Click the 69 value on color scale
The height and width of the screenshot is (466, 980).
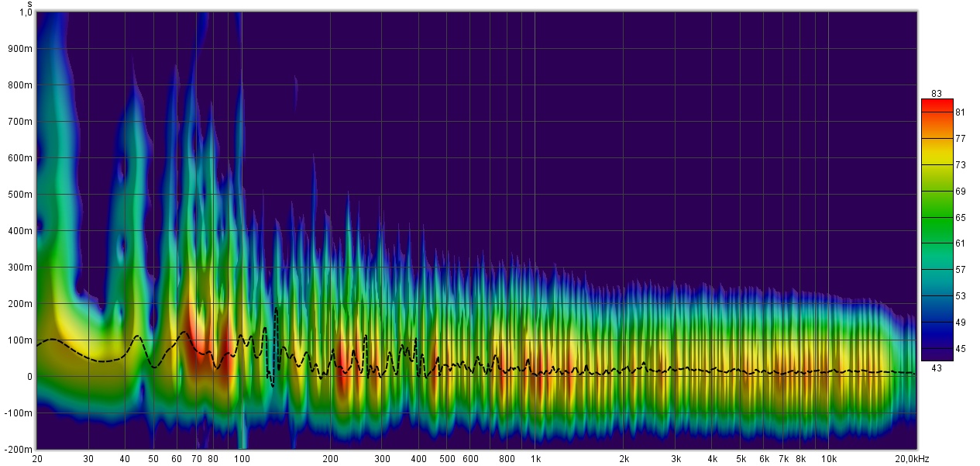click(961, 192)
